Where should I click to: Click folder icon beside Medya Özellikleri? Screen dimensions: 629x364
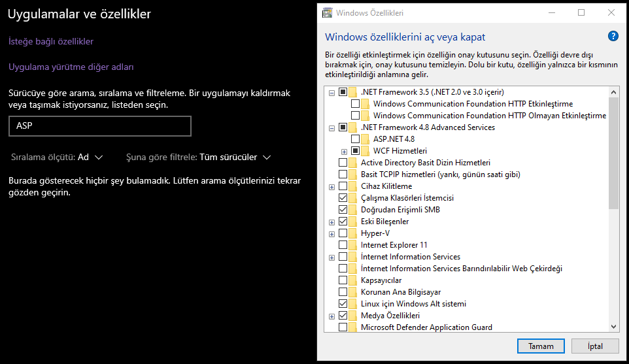pyautogui.click(x=352, y=316)
